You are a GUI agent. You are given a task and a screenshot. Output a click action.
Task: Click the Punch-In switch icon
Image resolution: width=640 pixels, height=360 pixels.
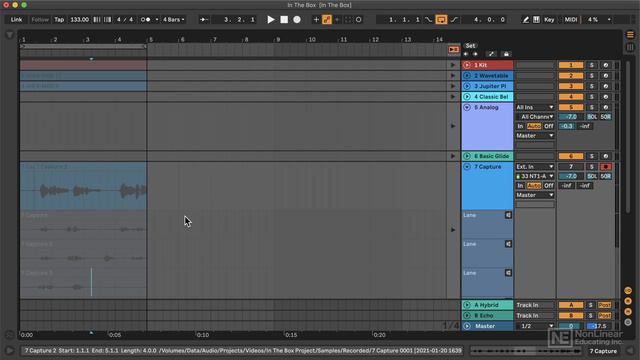pos(428,19)
